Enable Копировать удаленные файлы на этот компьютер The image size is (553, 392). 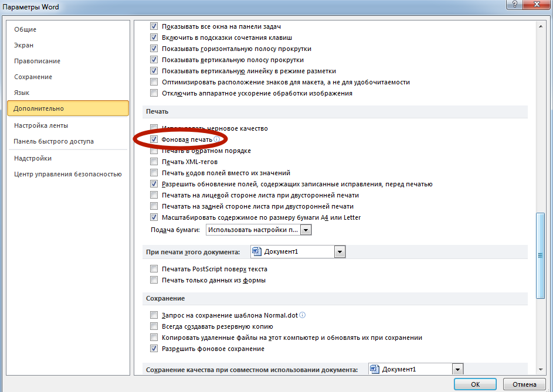(154, 338)
